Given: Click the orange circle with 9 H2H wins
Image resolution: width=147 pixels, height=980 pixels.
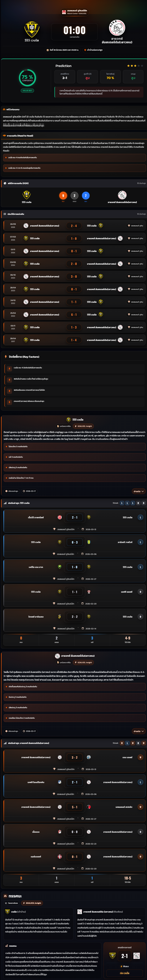Looking at the screenshot, I should 63,196.
